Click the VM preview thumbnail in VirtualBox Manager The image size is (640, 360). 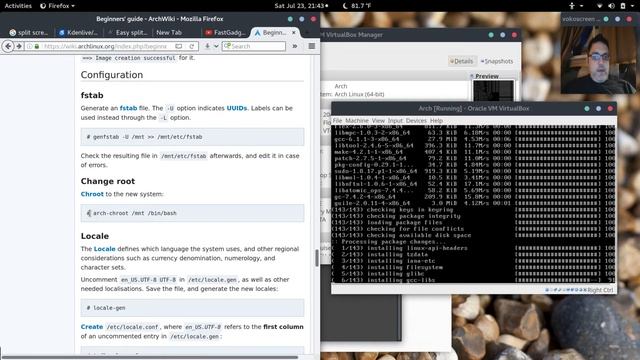pos(493,91)
